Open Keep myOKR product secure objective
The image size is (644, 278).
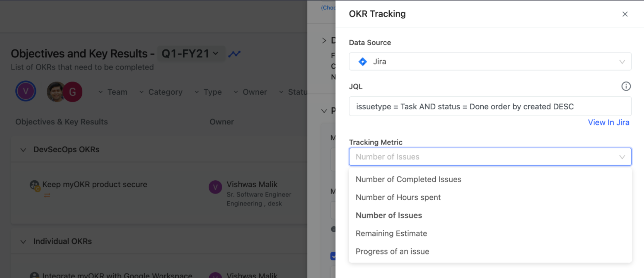95,184
